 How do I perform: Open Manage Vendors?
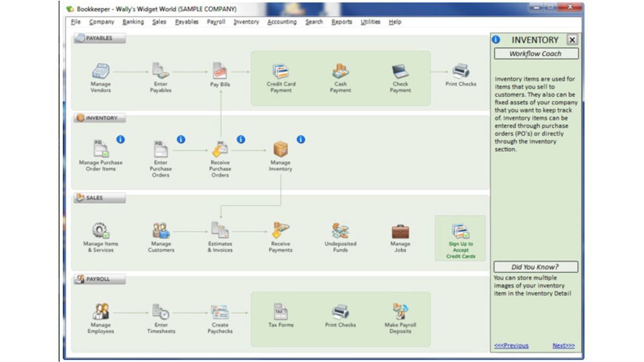(x=100, y=72)
